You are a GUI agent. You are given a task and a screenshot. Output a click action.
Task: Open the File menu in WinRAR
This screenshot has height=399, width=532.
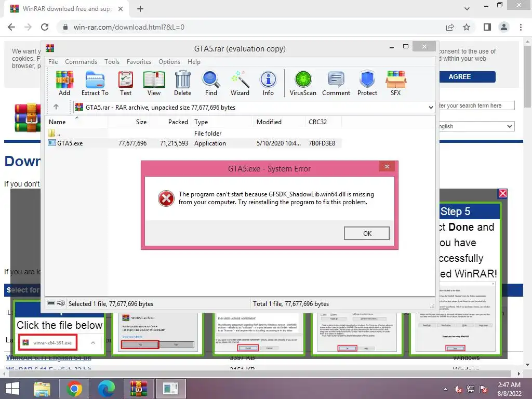[x=53, y=62]
